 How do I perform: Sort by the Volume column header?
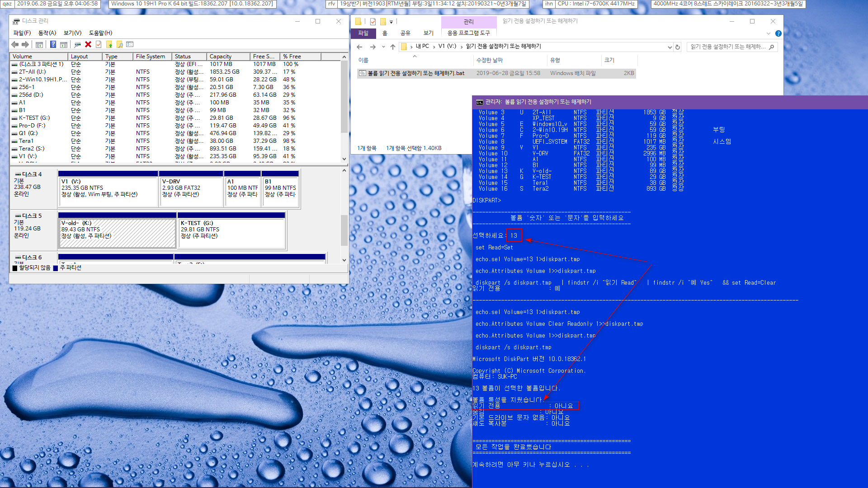click(39, 56)
